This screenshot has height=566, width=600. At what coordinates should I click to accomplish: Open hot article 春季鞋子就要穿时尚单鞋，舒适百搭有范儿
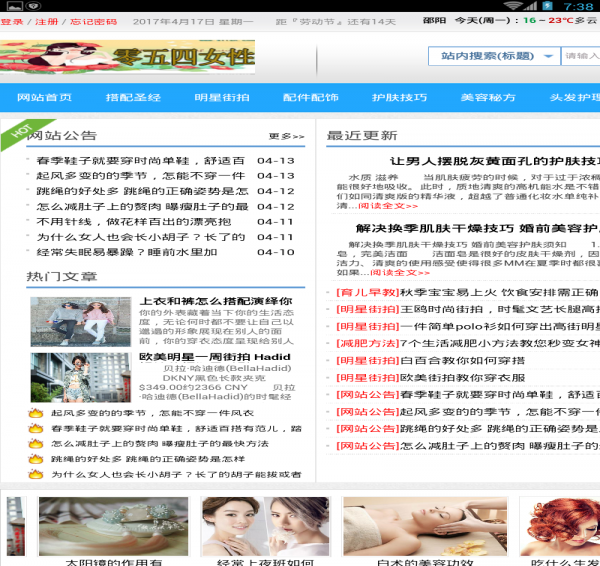tap(176, 429)
